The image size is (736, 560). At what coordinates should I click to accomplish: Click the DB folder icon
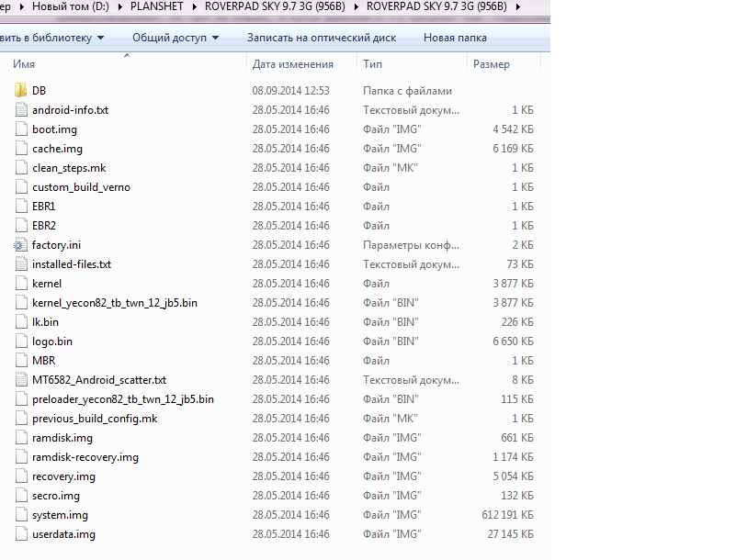tap(22, 91)
